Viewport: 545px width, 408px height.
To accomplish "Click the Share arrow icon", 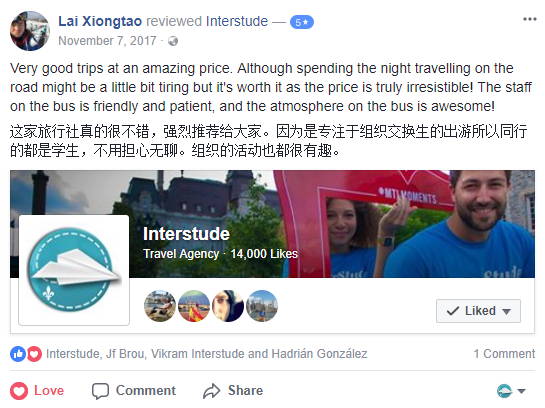I will pyautogui.click(x=212, y=391).
